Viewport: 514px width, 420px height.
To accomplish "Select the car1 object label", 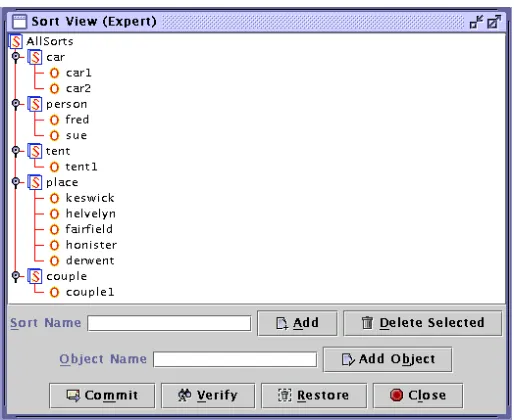I will click(79, 73).
